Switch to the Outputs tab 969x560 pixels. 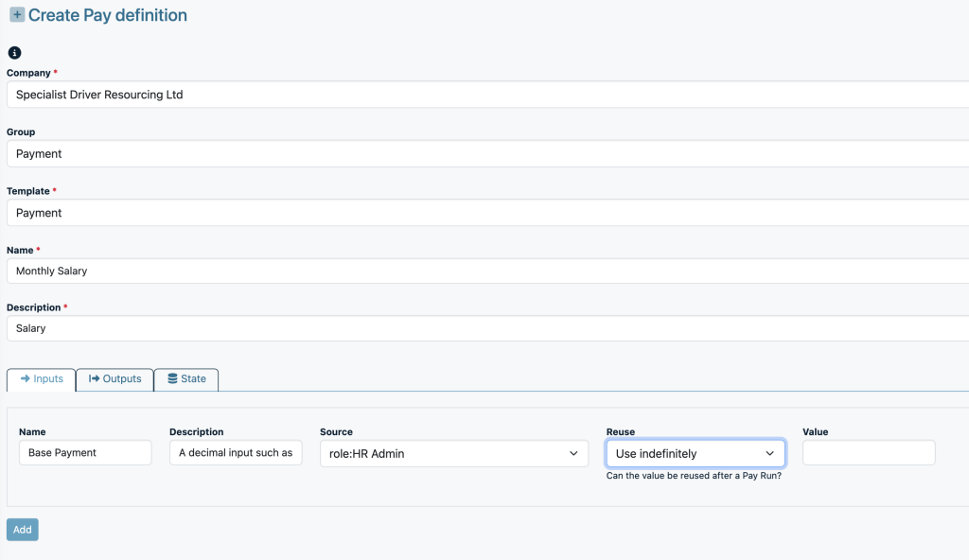pyautogui.click(x=115, y=378)
